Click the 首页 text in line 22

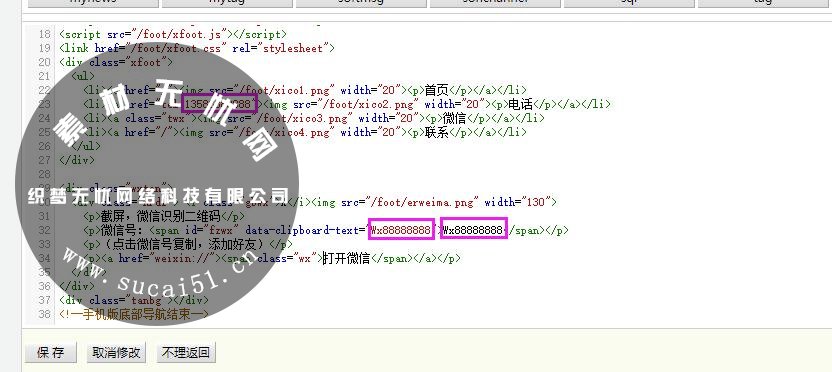coord(437,90)
